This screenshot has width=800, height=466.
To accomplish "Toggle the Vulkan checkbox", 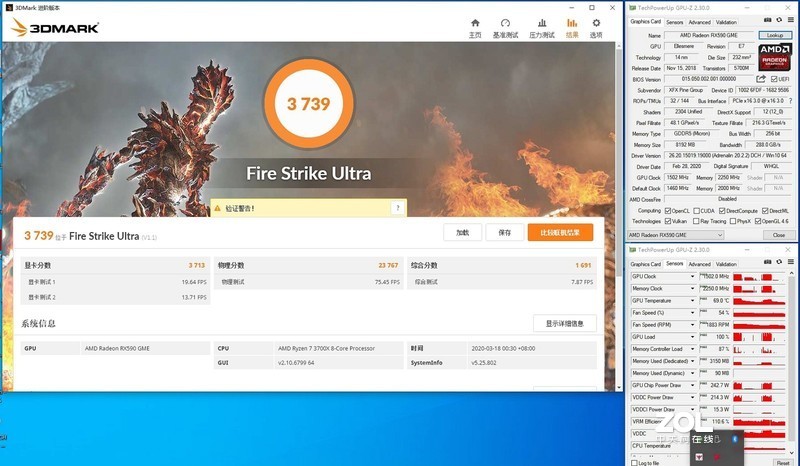I will click(x=667, y=222).
